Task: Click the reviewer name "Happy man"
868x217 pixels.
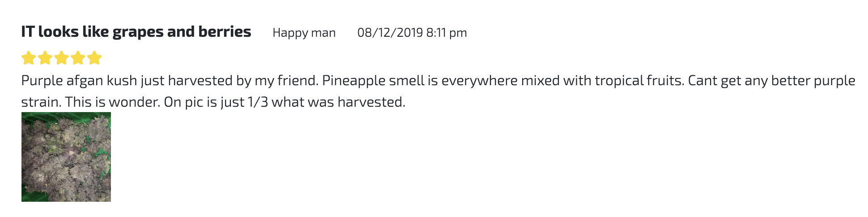Action: (304, 33)
